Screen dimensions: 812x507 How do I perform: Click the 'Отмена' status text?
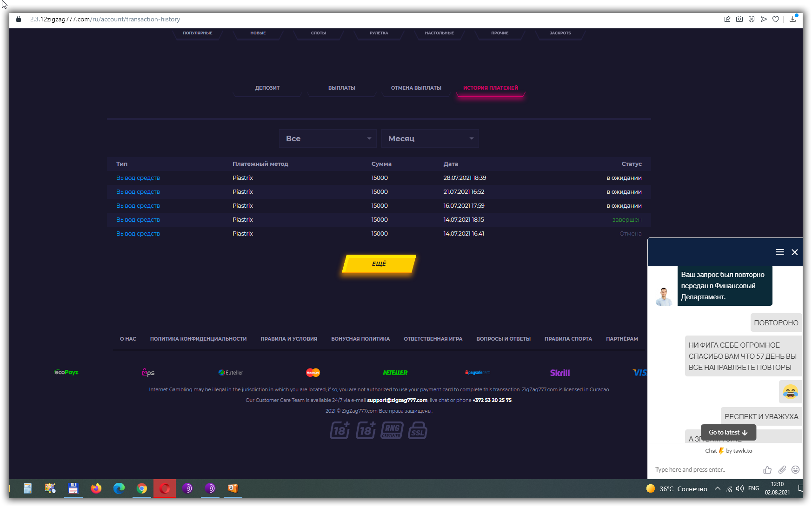pyautogui.click(x=631, y=234)
